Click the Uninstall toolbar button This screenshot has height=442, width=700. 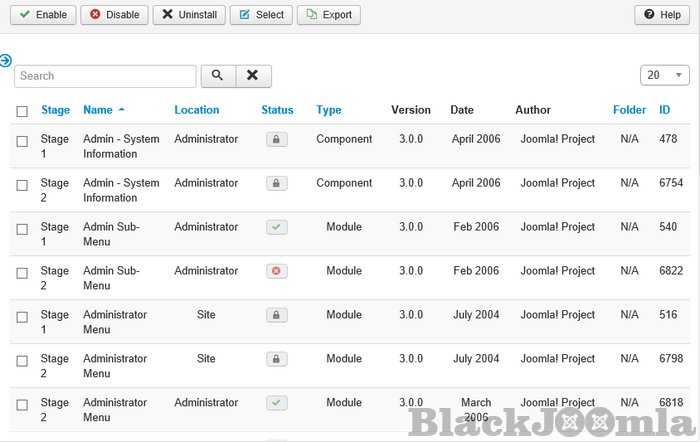(189, 15)
